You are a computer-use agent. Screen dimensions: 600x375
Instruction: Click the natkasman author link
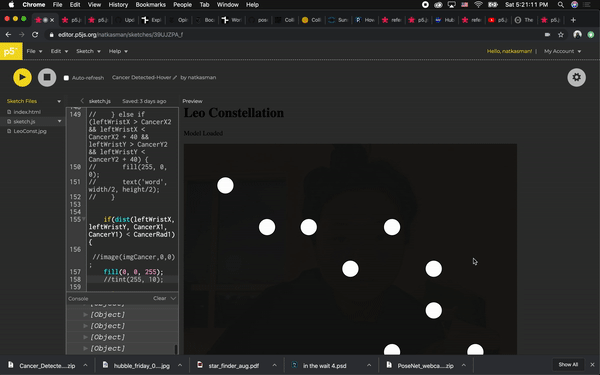click(202, 77)
